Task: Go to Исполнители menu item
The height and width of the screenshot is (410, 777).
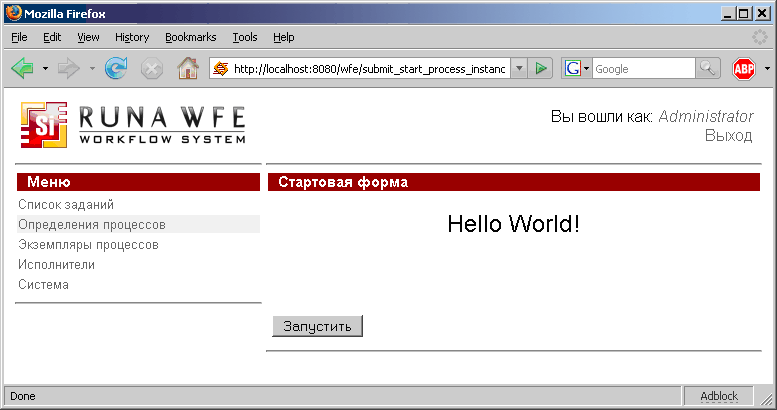Action: point(56,264)
